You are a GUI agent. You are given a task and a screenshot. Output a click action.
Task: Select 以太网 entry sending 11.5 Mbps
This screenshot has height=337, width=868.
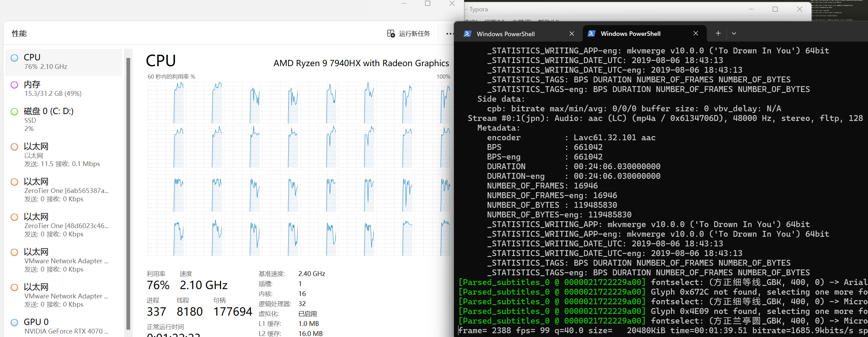click(64, 155)
